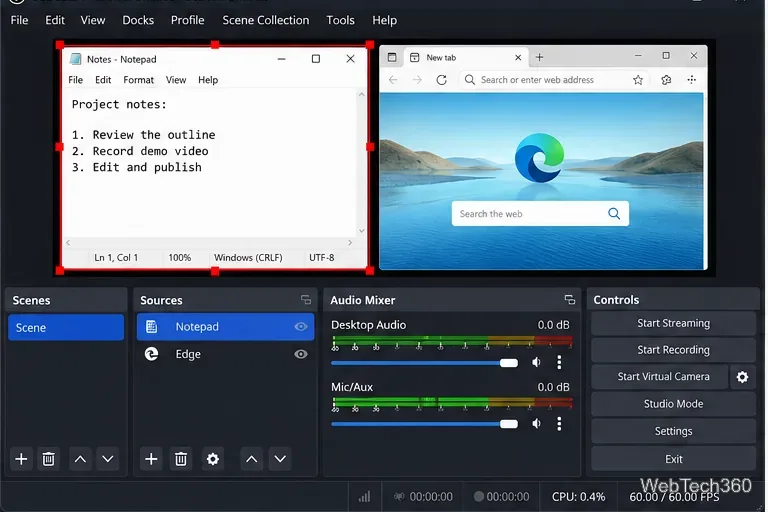Screen dimensions: 768x512
Task: Add a new source with plus icon
Action: click(x=151, y=459)
